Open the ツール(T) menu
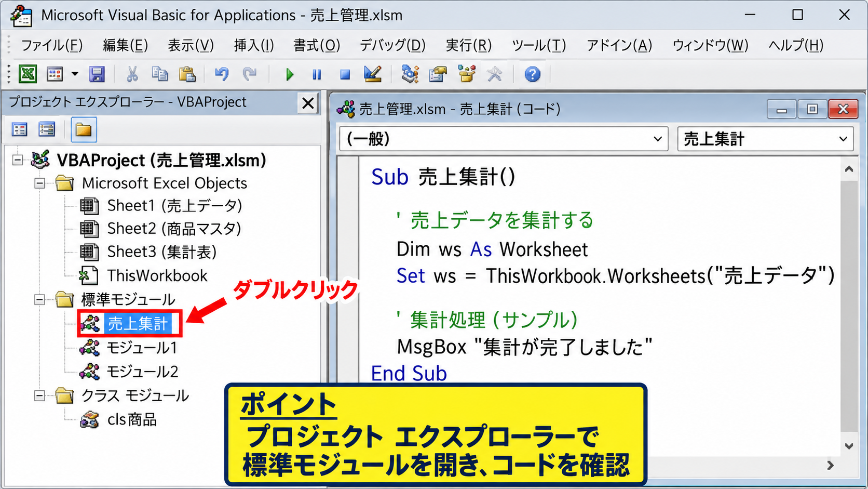The height and width of the screenshot is (489, 868). 539,45
